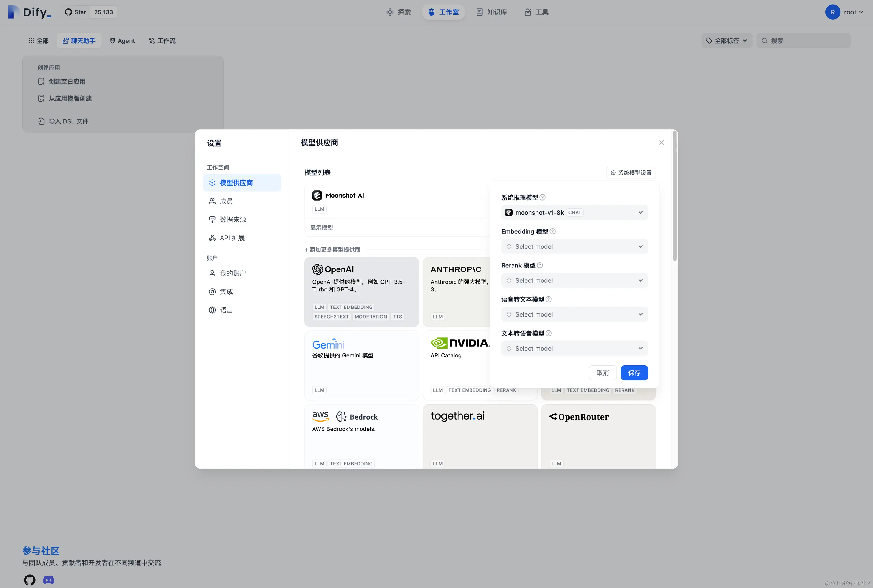Screen dimensions: 873x588
Task: Open the 探索 tab
Action: pos(398,12)
